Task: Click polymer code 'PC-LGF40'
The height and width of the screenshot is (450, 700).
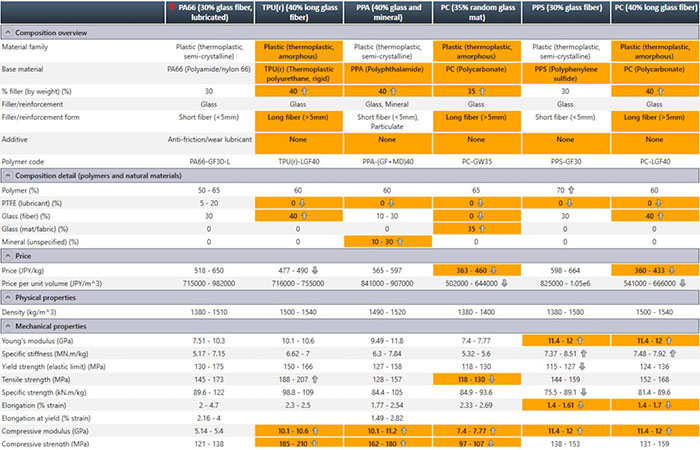Action: pos(654,162)
